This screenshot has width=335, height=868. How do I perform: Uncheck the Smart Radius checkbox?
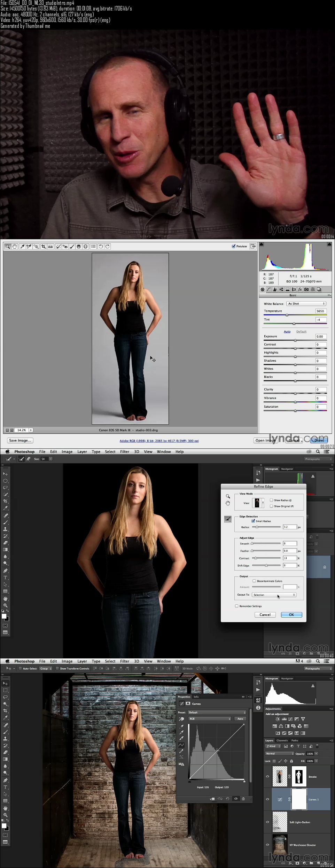click(253, 521)
